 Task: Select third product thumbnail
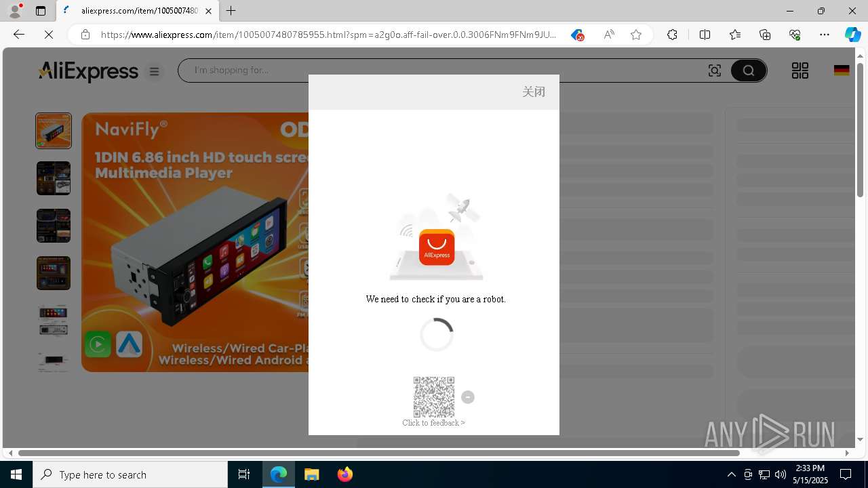[x=54, y=226]
